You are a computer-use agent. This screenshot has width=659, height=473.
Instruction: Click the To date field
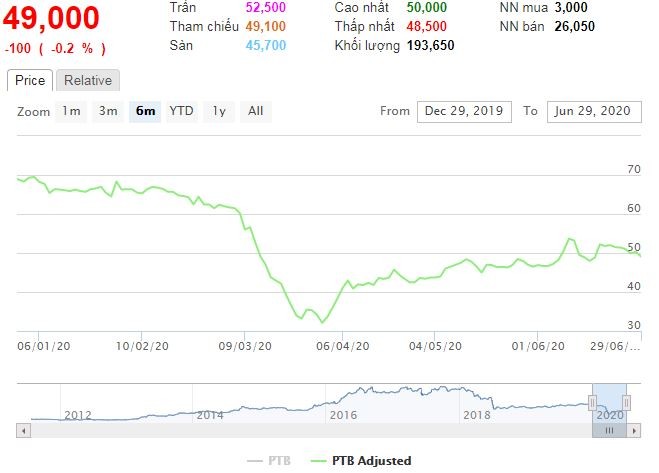pyautogui.click(x=592, y=111)
